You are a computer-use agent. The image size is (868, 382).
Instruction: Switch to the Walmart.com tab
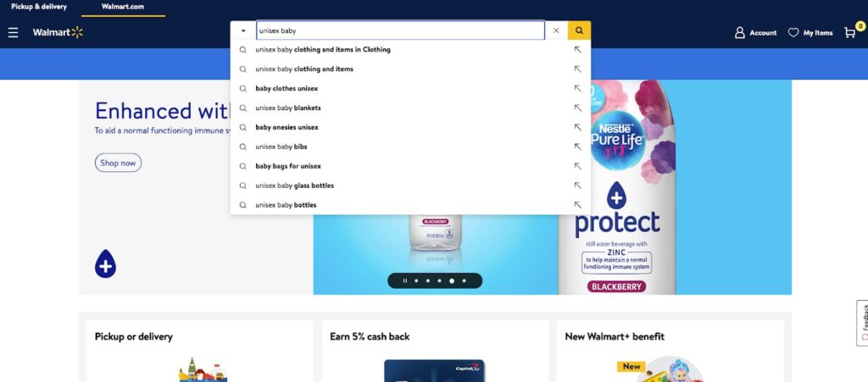point(123,7)
